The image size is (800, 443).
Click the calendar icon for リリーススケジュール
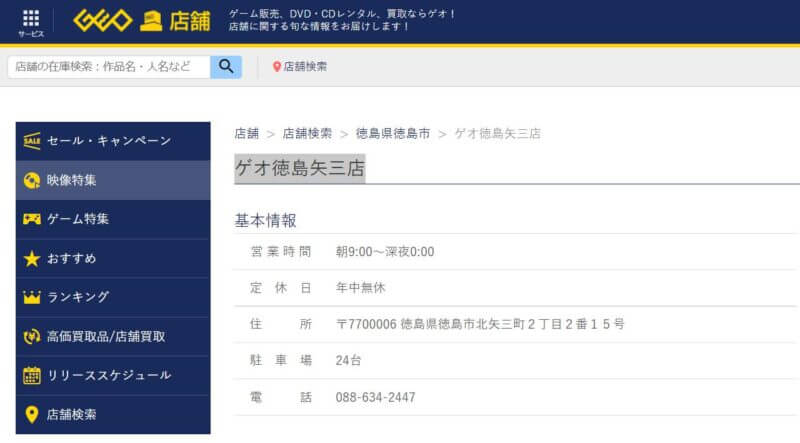pyautogui.click(x=32, y=375)
